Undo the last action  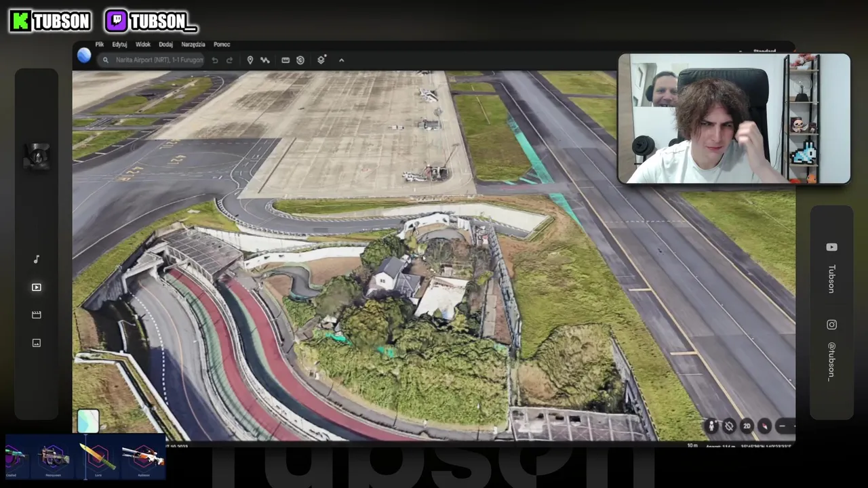(215, 60)
